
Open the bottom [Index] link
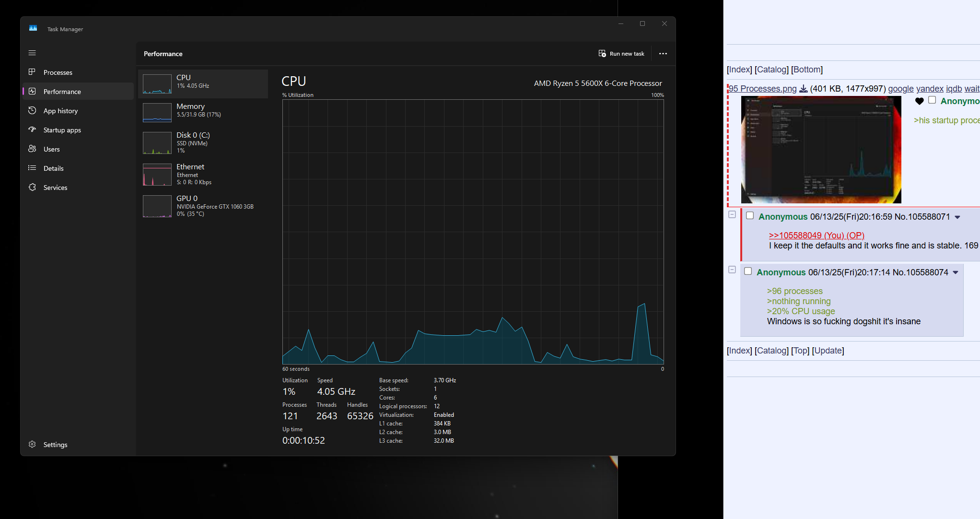[x=739, y=351]
